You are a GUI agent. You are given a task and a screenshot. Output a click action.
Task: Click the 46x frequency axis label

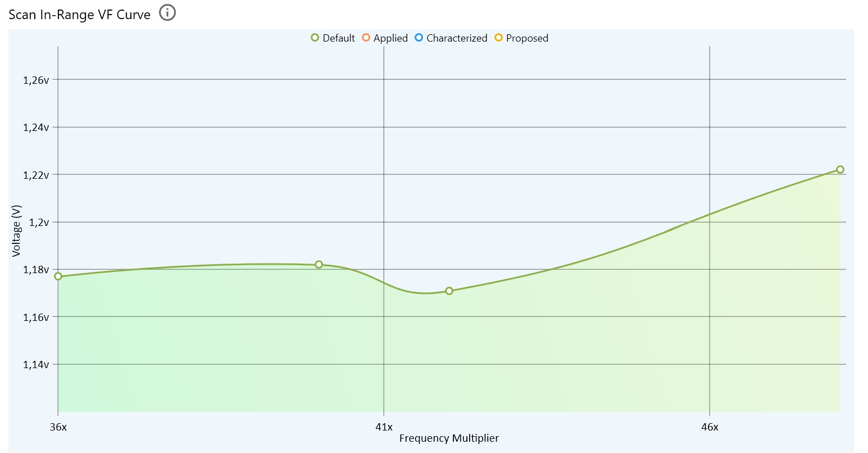(710, 427)
